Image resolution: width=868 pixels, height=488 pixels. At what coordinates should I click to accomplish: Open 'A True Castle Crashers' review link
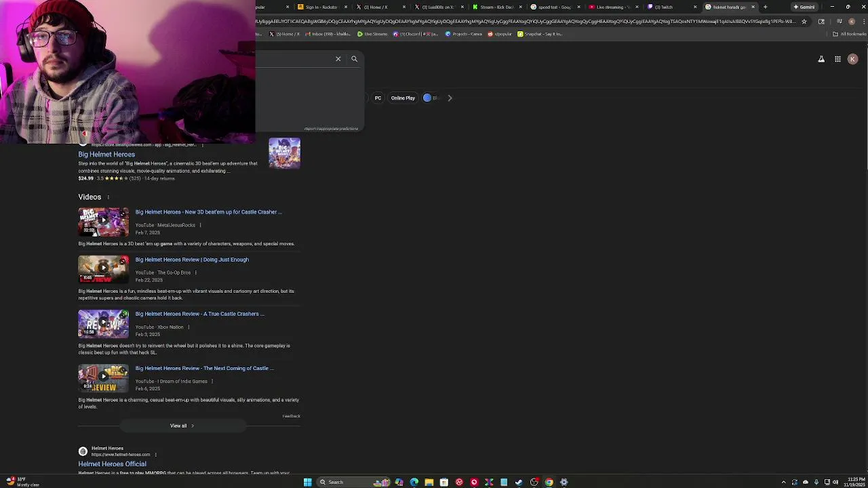pyautogui.click(x=199, y=314)
